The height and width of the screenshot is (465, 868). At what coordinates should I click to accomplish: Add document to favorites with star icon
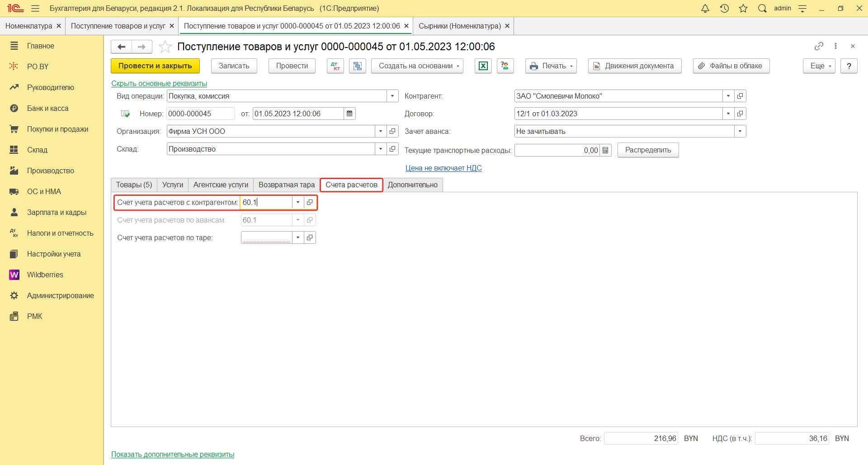click(165, 47)
